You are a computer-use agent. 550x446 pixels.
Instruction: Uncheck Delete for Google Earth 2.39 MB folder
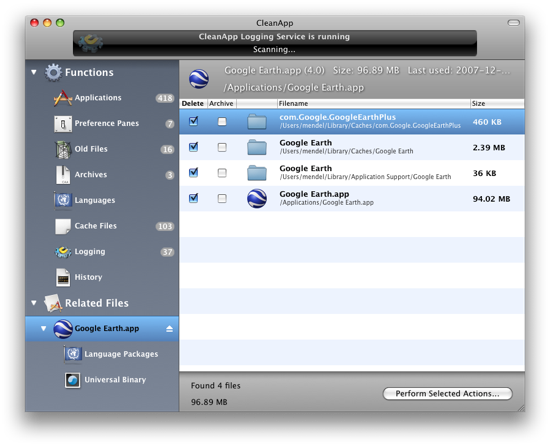pos(193,147)
